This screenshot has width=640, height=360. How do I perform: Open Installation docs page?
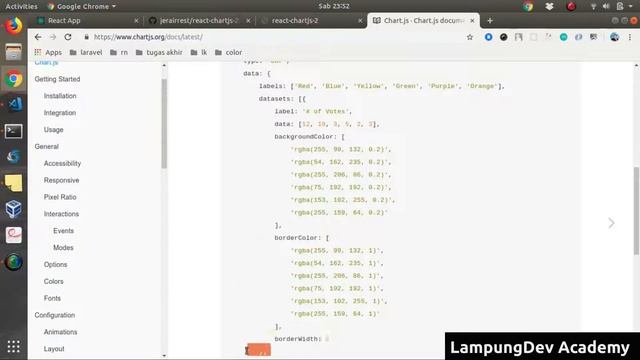click(x=60, y=96)
